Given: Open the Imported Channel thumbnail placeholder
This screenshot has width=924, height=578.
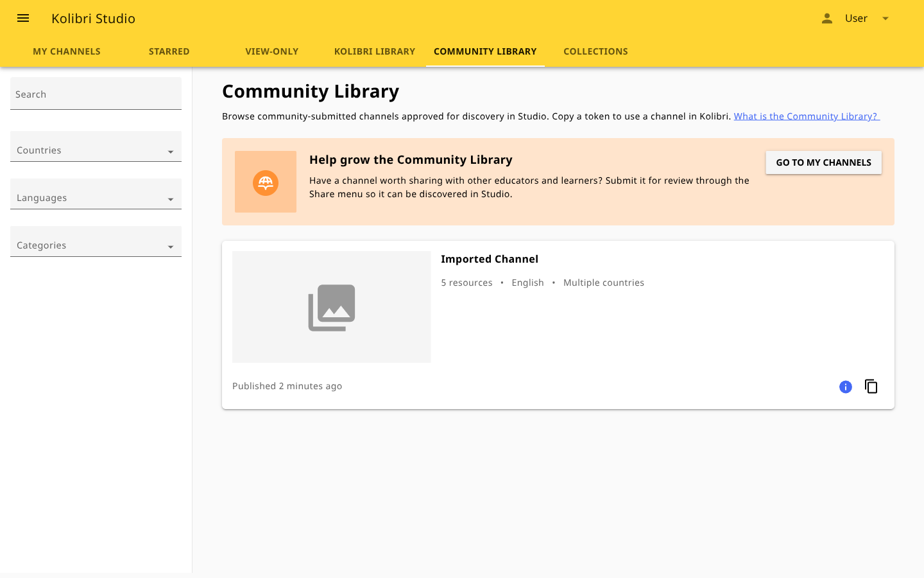Looking at the screenshot, I should tap(332, 307).
